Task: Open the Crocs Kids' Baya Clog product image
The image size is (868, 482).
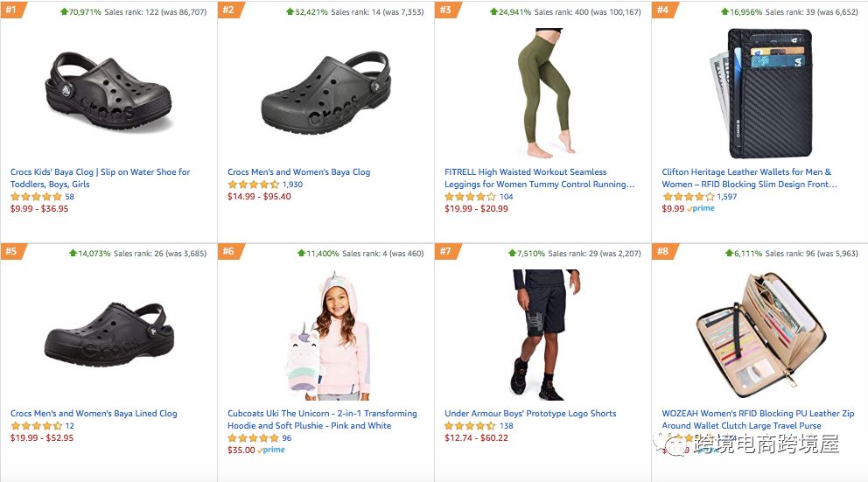Action: [108, 92]
